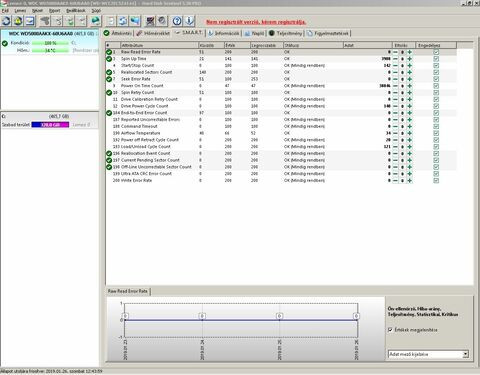Open the Lemez menu
Screen dimensions: 480x375
pyautogui.click(x=20, y=11)
